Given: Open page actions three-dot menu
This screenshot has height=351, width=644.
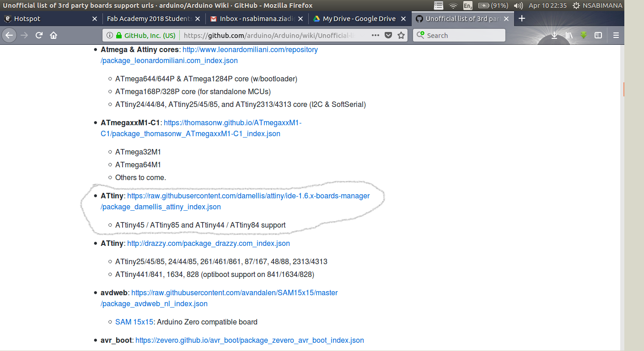Looking at the screenshot, I should 375,35.
